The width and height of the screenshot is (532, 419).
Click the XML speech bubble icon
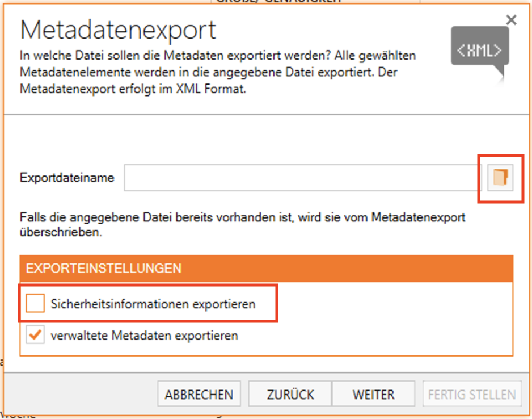(479, 51)
